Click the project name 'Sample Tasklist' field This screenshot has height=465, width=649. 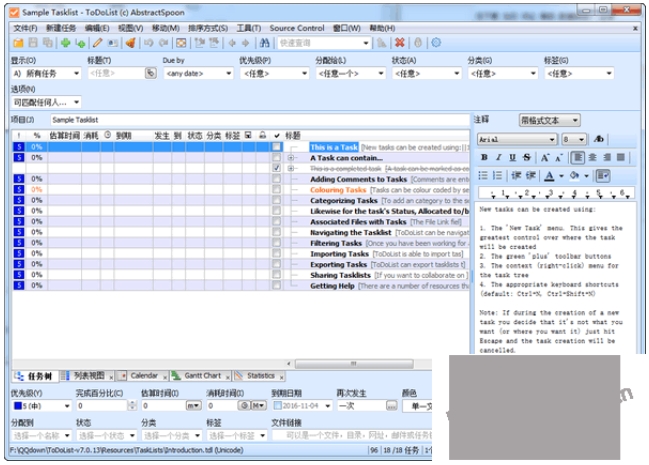(260, 120)
